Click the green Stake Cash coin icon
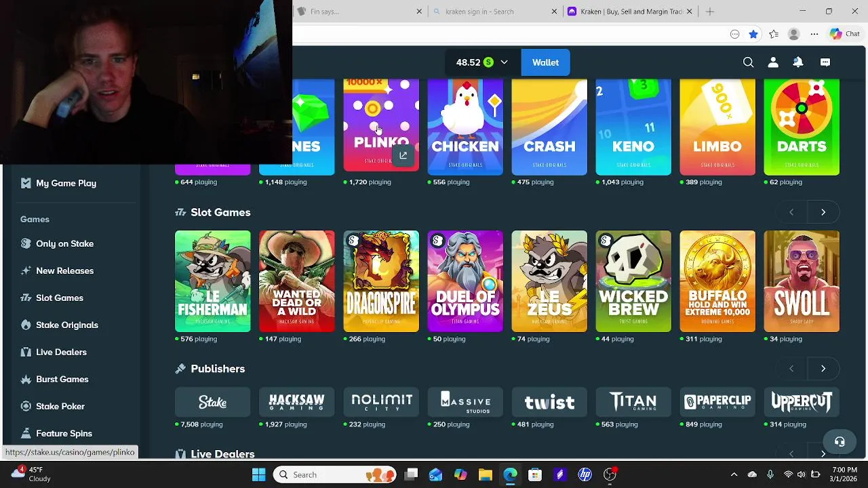The height and width of the screenshot is (488, 868). 488,62
